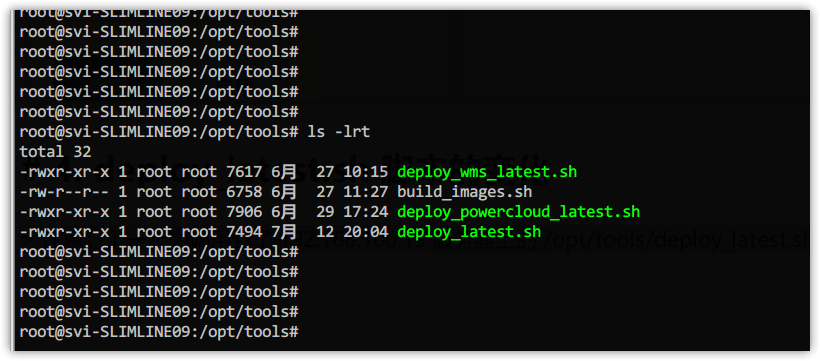Click the deploy_wms_latest.sh filename
820x361 pixels.
click(487, 172)
